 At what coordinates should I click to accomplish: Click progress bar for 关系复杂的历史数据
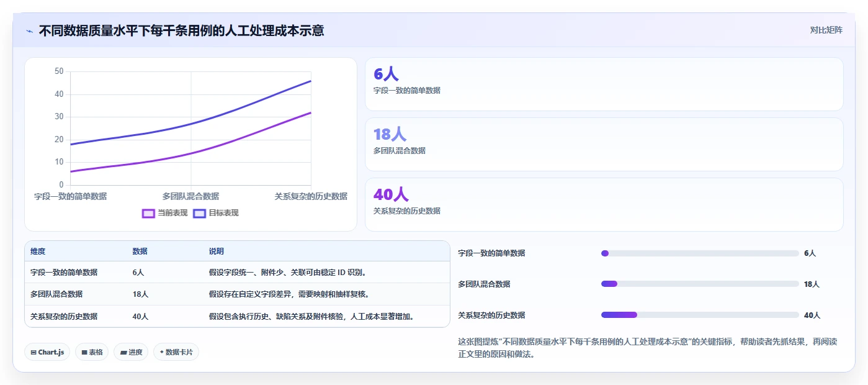(x=700, y=315)
